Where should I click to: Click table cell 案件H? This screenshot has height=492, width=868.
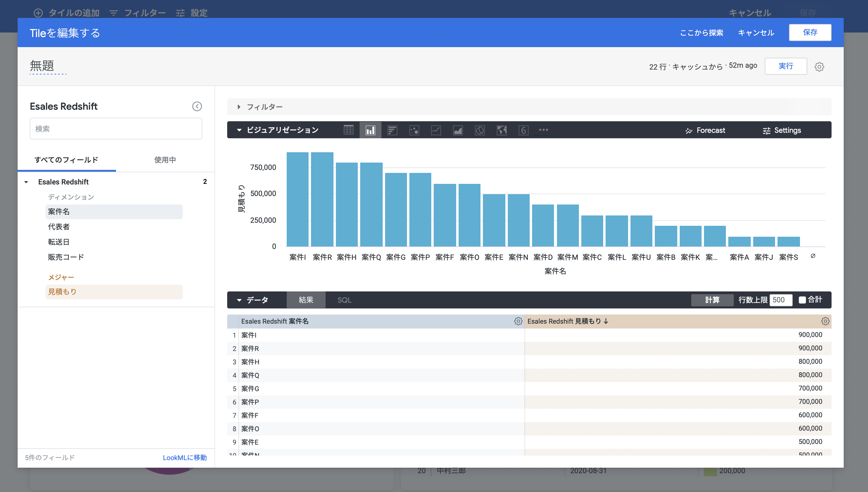(250, 362)
